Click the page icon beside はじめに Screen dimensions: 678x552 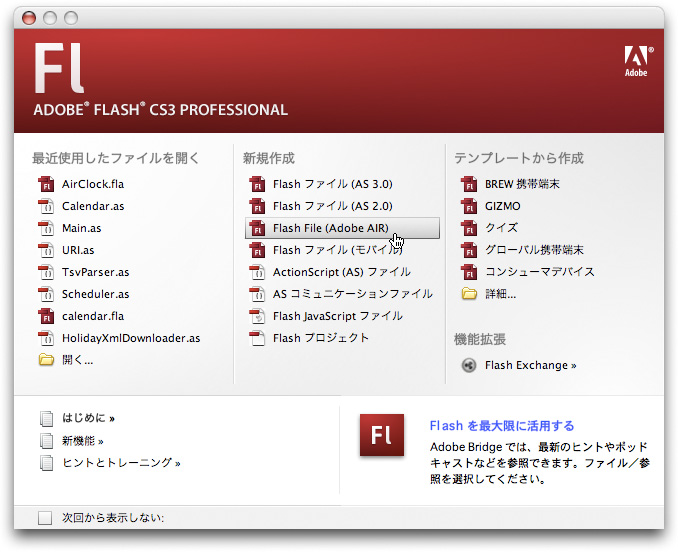46,418
